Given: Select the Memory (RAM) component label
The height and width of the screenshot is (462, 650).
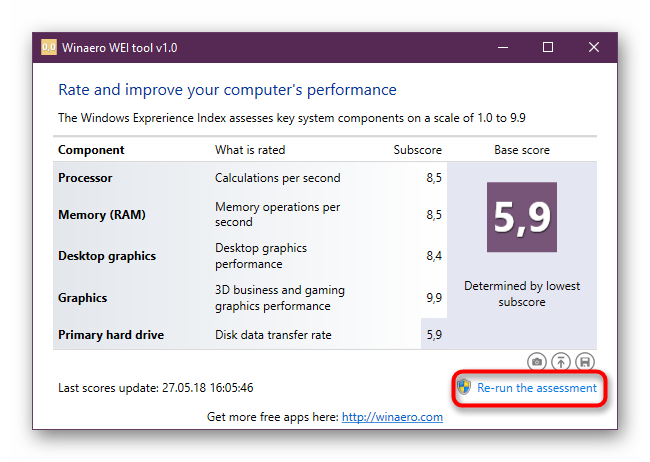Looking at the screenshot, I should 102,215.
